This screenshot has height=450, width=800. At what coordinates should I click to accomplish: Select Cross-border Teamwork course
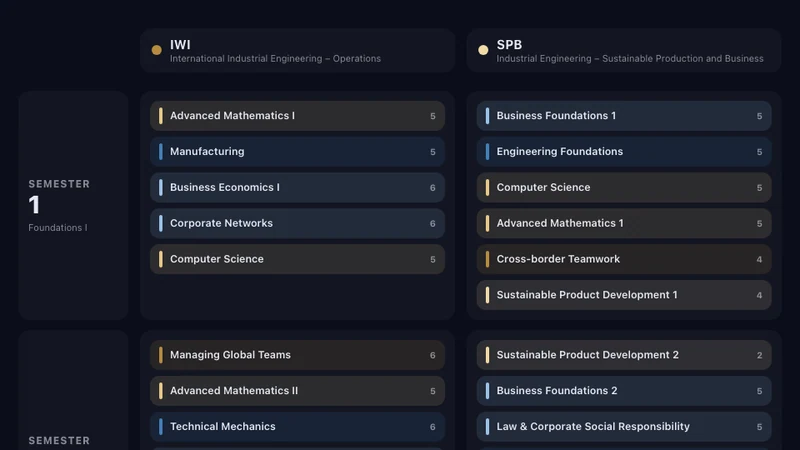[x=624, y=259]
